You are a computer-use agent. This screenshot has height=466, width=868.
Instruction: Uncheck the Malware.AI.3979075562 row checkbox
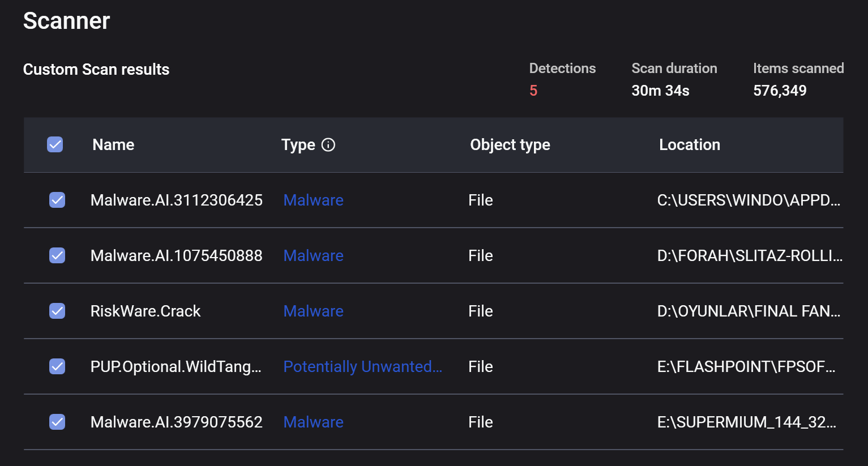coord(57,422)
